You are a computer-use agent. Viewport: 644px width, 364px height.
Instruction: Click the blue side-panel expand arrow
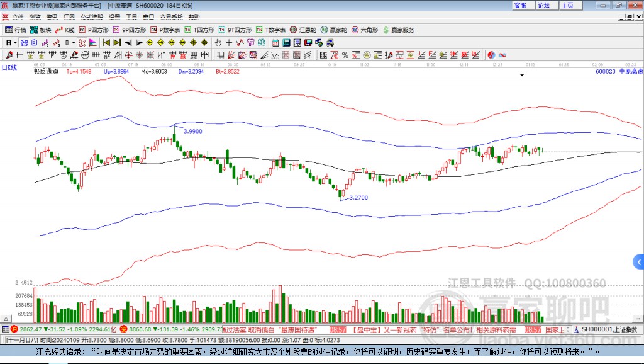639,261
